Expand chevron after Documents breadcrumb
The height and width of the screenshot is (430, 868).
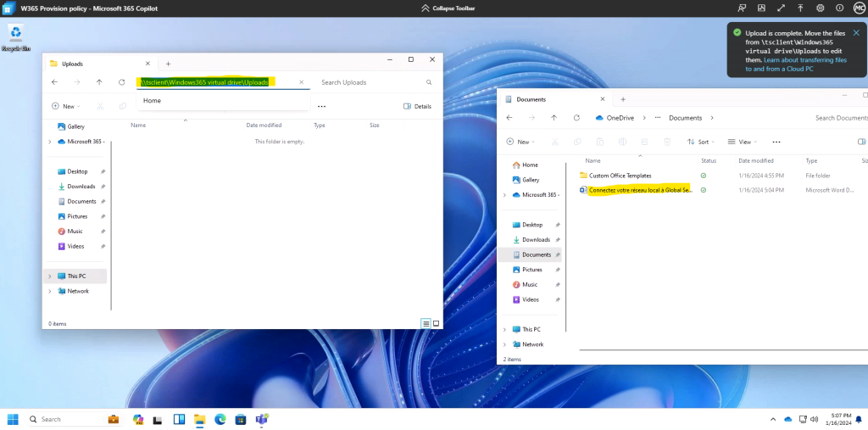(712, 118)
